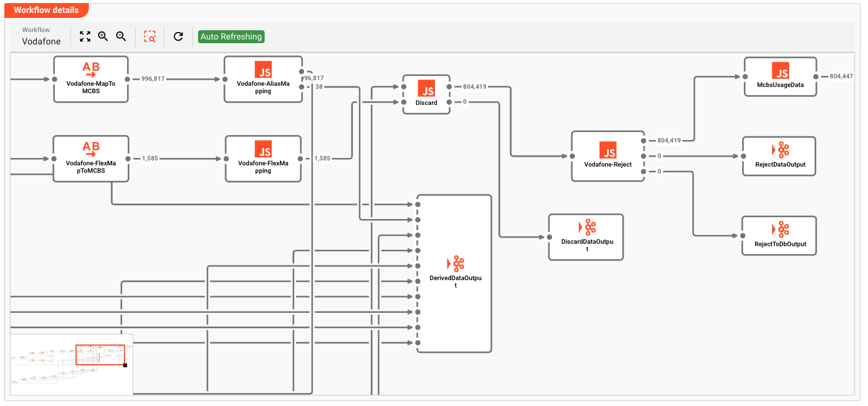Click the DiscardDataOutput input port dot

549,237
